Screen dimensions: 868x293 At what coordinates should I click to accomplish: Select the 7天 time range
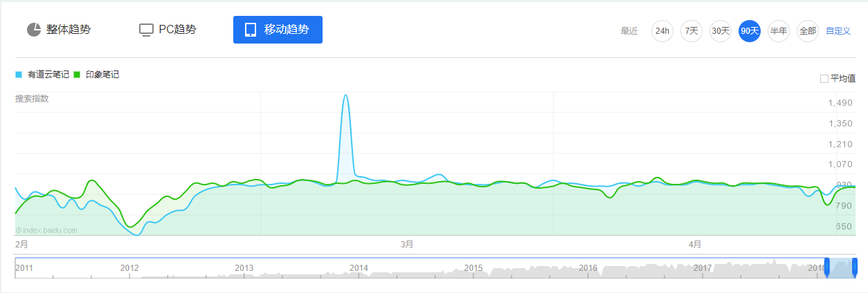point(691,31)
